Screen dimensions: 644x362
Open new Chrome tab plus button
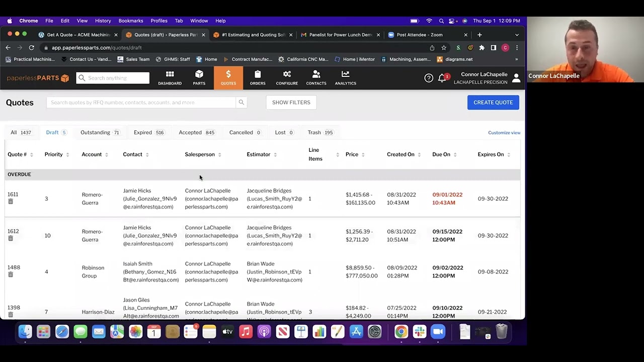(x=480, y=35)
